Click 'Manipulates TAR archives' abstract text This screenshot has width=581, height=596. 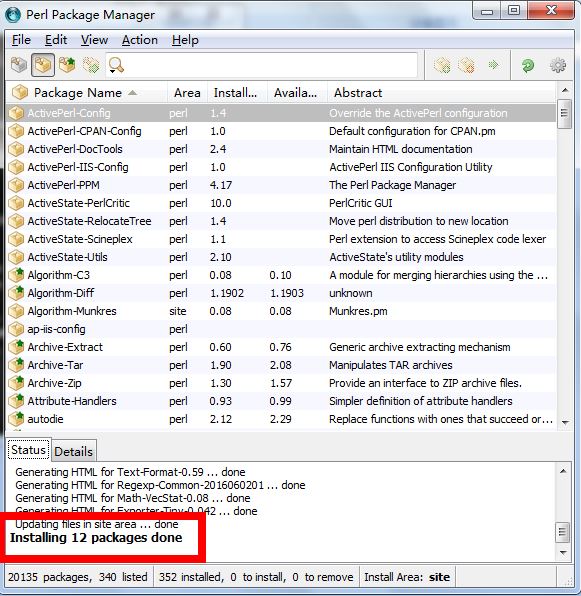[391, 365]
